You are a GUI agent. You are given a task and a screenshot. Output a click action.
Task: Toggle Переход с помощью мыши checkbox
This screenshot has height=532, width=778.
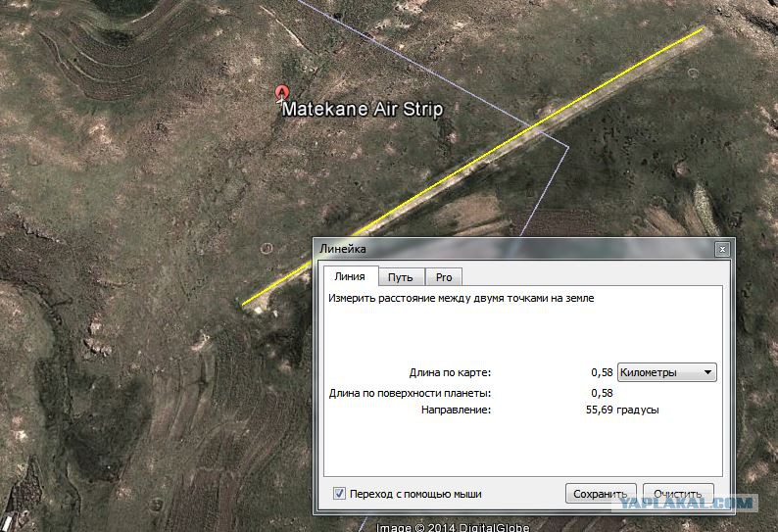coord(339,493)
